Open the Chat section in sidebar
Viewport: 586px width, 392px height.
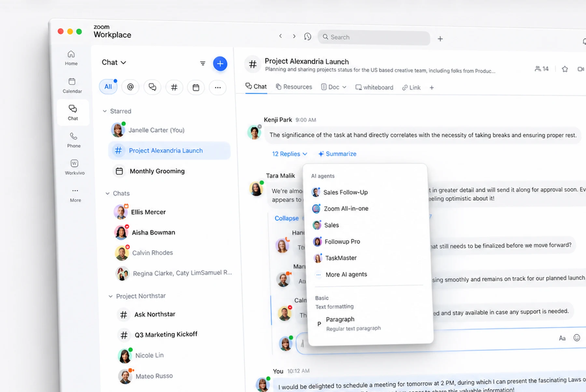(73, 113)
